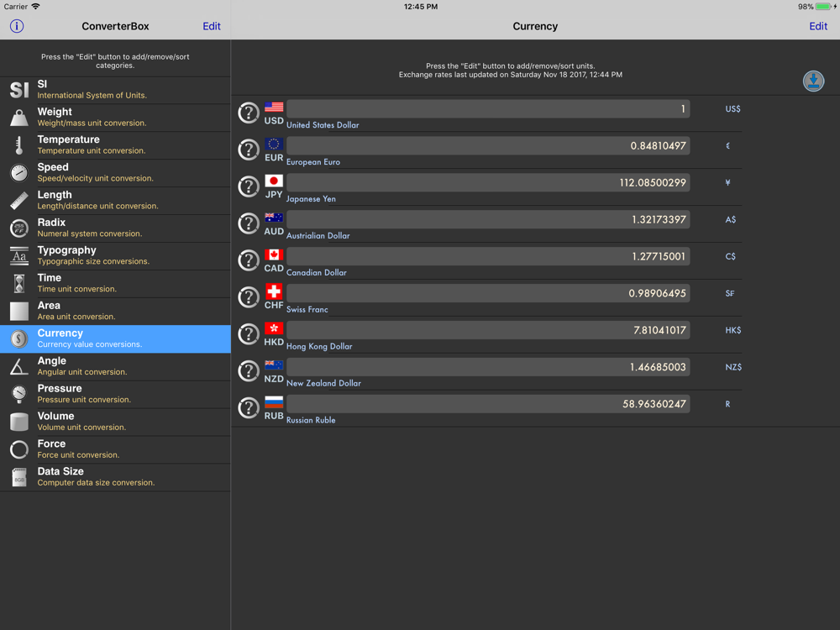
Task: Click the 'NZ$' symbol label
Action: (732, 368)
